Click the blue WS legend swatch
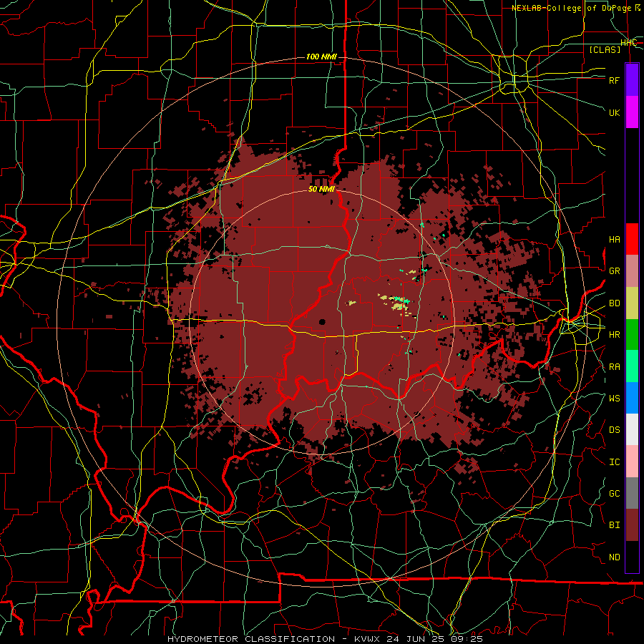644x644 pixels. click(632, 398)
